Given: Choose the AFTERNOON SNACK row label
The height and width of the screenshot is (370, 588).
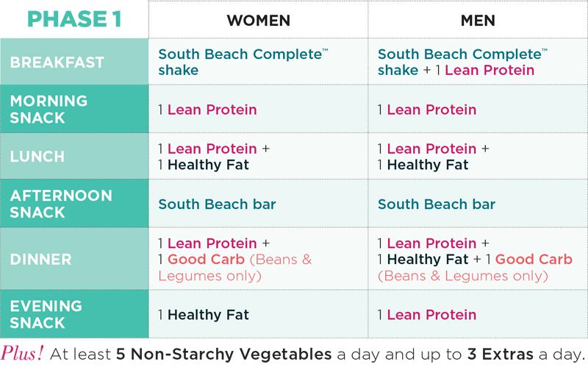Looking at the screenshot, I should pyautogui.click(x=61, y=204).
